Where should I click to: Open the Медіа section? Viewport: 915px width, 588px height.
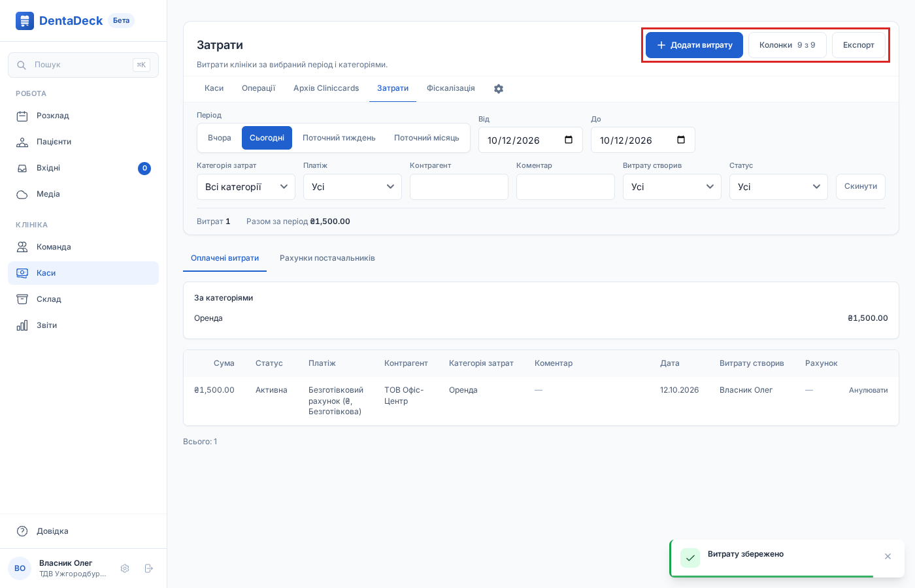(x=83, y=194)
